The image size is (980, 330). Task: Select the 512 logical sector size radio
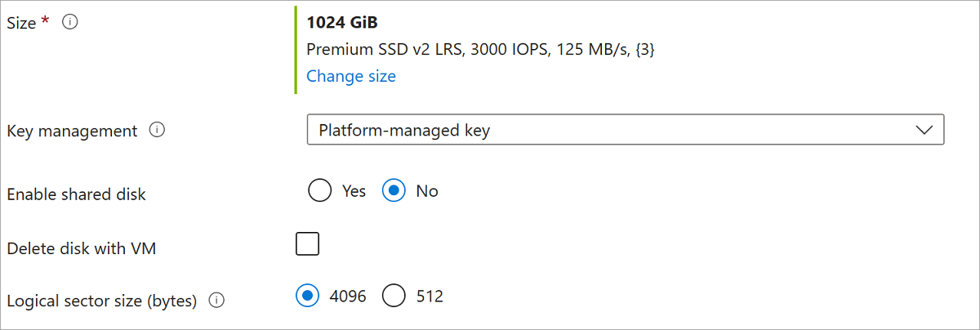click(x=394, y=296)
